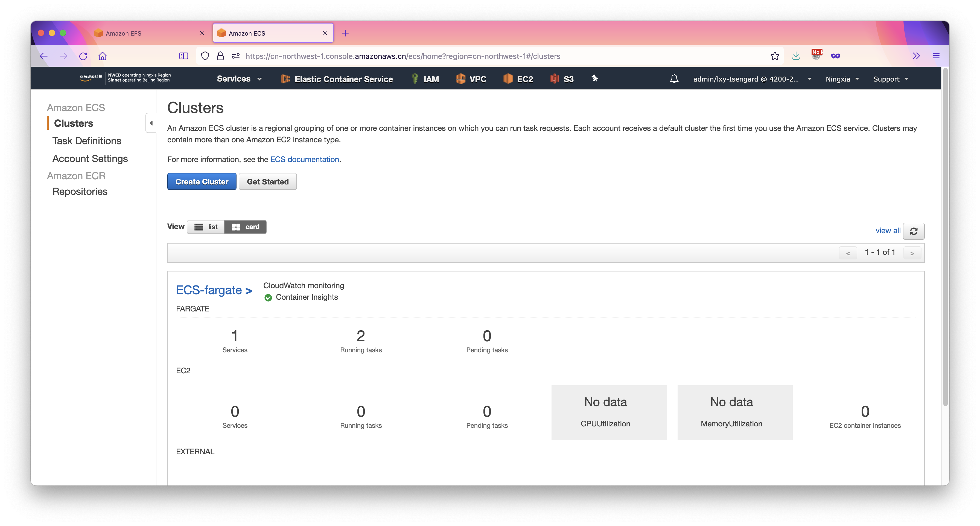Refresh the cluster list with the reload button

(914, 231)
